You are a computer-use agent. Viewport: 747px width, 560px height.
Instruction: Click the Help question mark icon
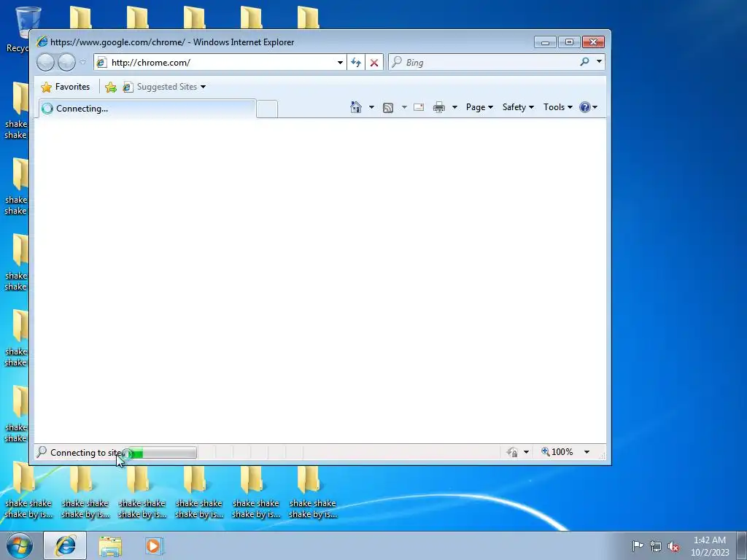[585, 107]
